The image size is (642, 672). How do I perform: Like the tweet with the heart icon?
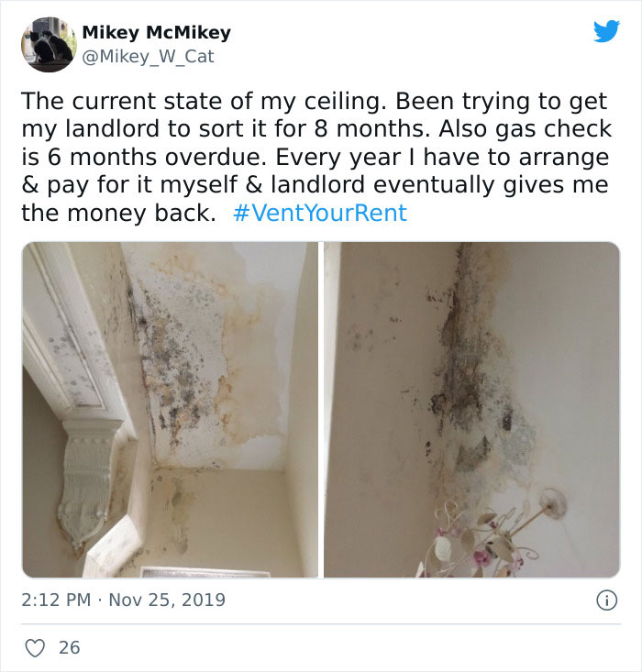[x=35, y=647]
